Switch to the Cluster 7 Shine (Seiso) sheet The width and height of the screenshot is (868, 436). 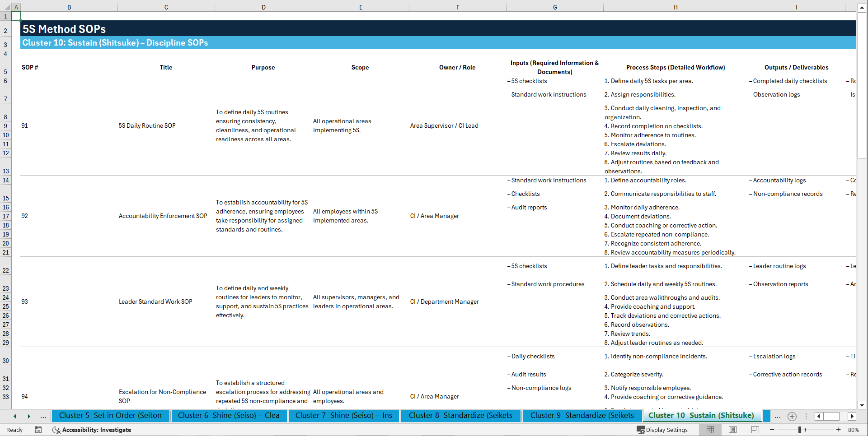[x=344, y=415]
